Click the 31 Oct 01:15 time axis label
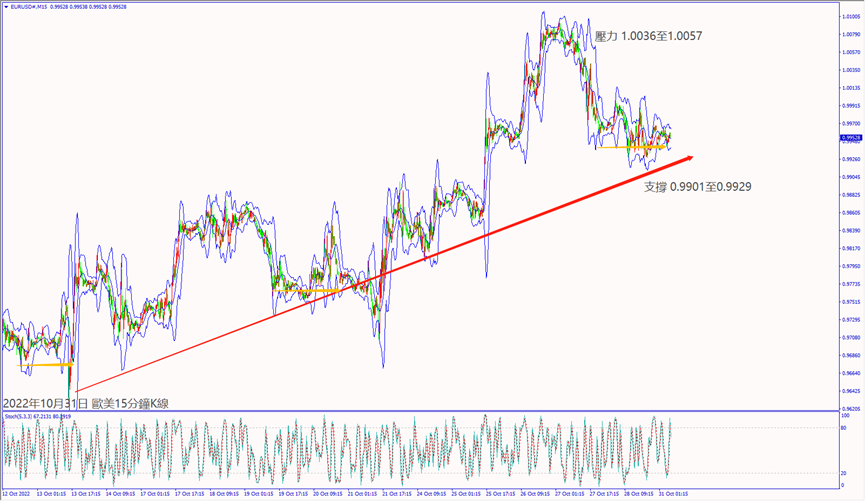Image resolution: width=865 pixels, height=501 pixels. coord(666,494)
